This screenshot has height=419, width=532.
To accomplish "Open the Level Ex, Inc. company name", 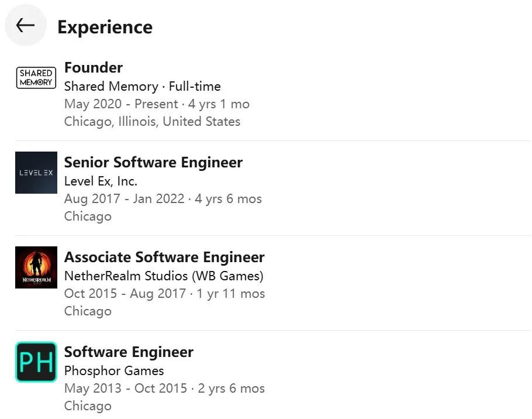I will coord(101,181).
